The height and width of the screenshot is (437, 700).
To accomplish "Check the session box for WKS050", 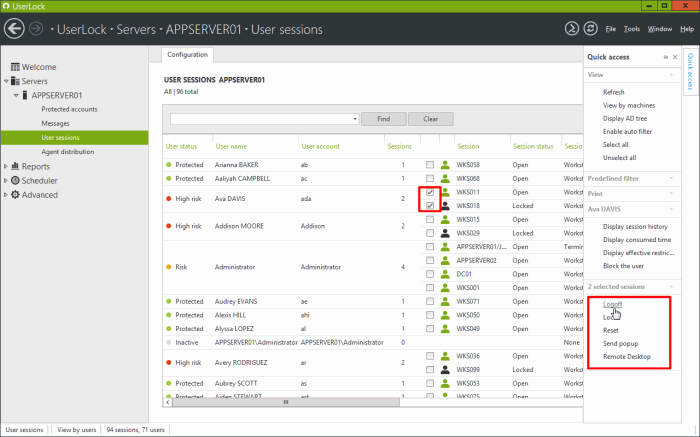I will click(430, 315).
